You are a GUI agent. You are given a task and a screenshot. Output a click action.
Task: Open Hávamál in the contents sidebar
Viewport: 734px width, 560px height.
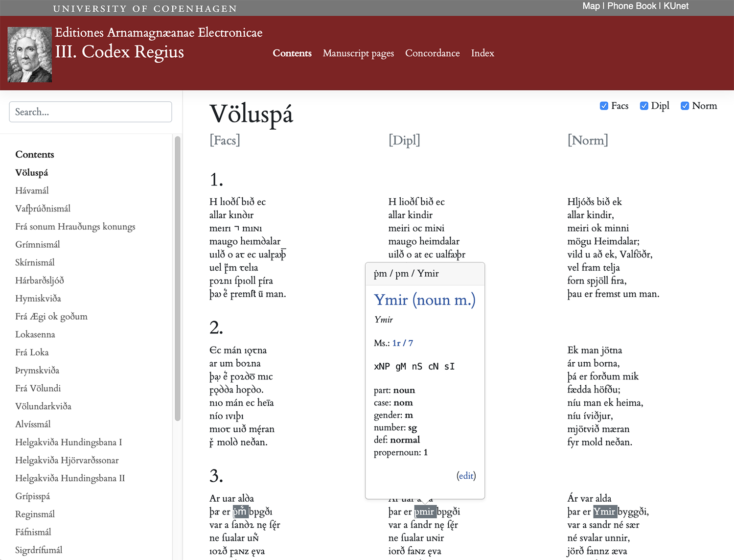pyautogui.click(x=32, y=190)
